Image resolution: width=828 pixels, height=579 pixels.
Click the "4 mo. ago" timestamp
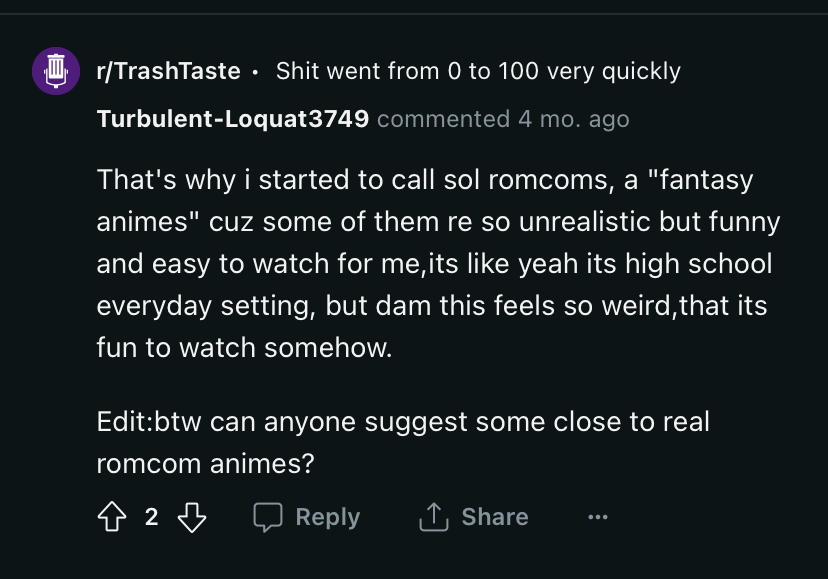coord(574,119)
